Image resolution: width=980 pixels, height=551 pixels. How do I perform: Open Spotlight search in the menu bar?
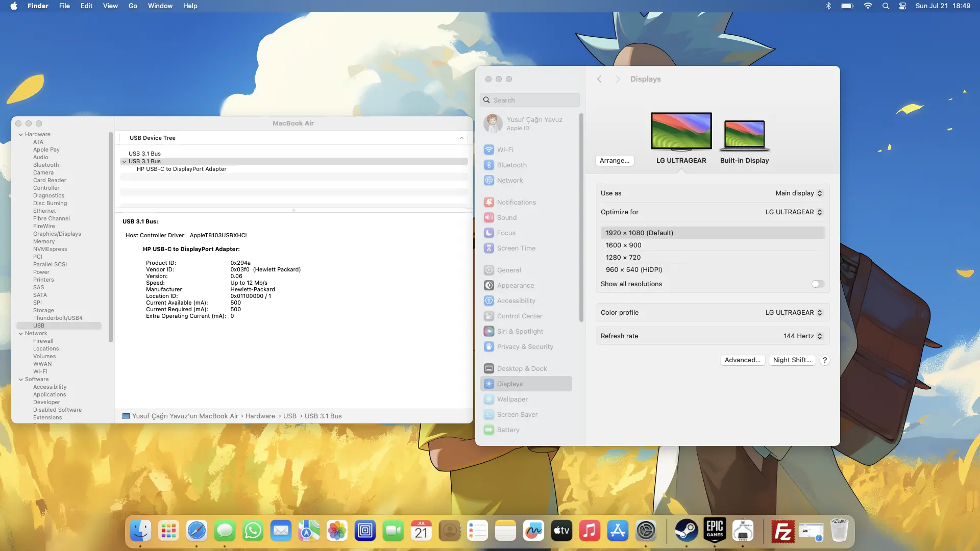[886, 6]
